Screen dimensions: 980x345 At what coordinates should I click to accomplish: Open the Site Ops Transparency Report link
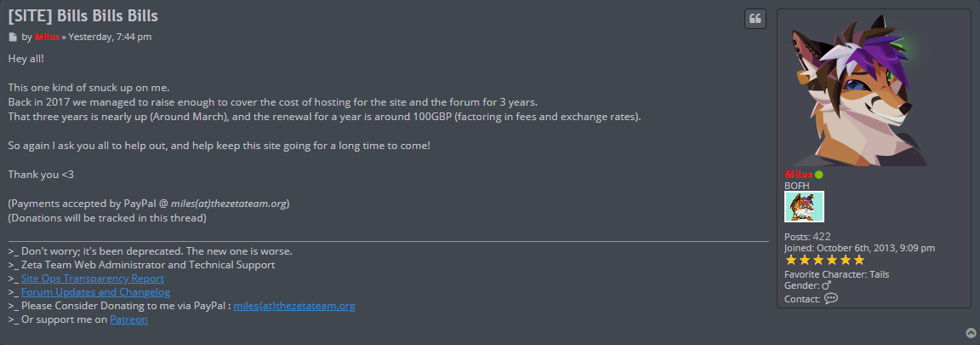pyautogui.click(x=92, y=279)
